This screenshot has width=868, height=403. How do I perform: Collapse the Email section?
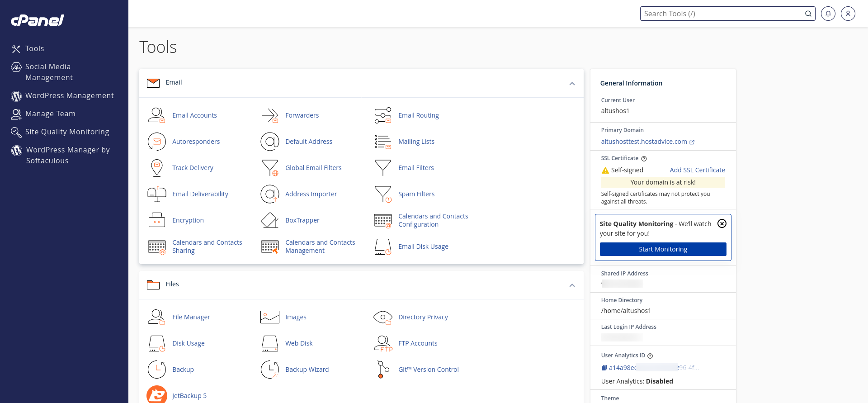572,84
